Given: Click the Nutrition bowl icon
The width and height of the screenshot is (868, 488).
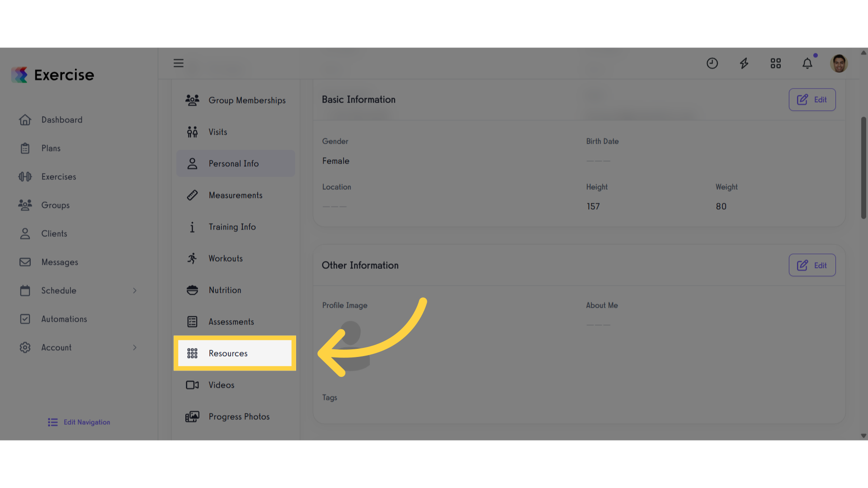Looking at the screenshot, I should [193, 290].
